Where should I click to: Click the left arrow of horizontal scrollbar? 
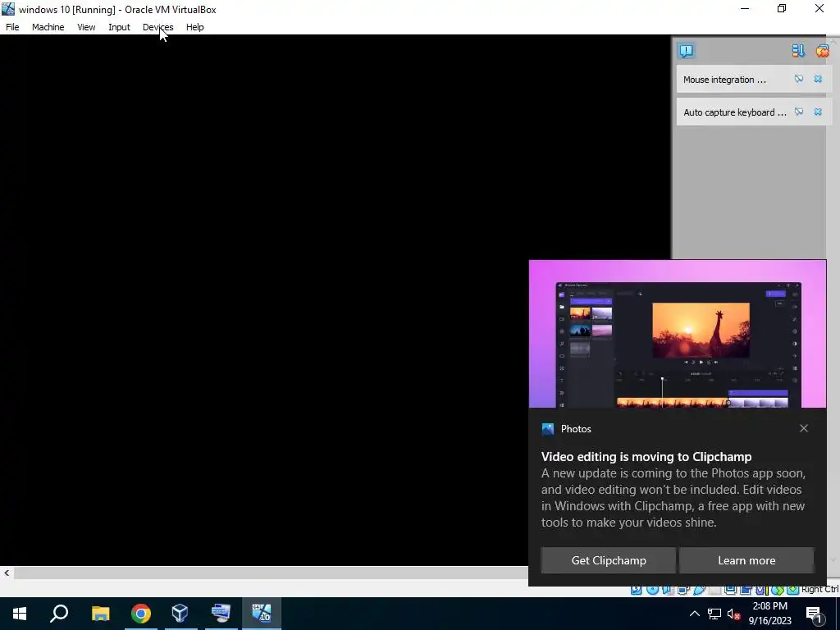pyautogui.click(x=7, y=573)
